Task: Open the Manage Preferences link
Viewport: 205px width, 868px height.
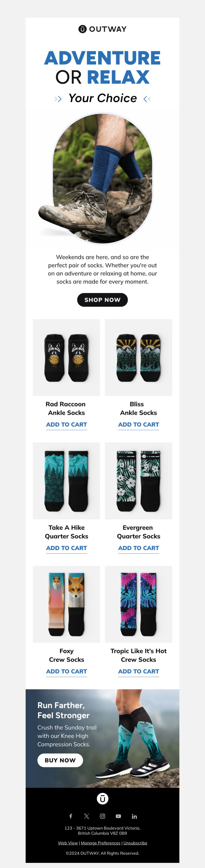Action: (100, 843)
